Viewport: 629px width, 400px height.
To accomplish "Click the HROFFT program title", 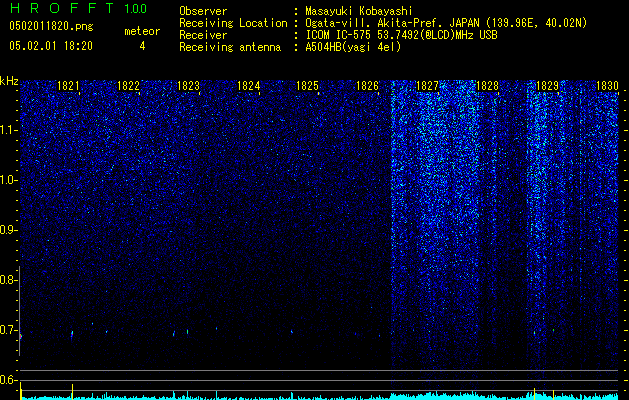I will (61, 8).
